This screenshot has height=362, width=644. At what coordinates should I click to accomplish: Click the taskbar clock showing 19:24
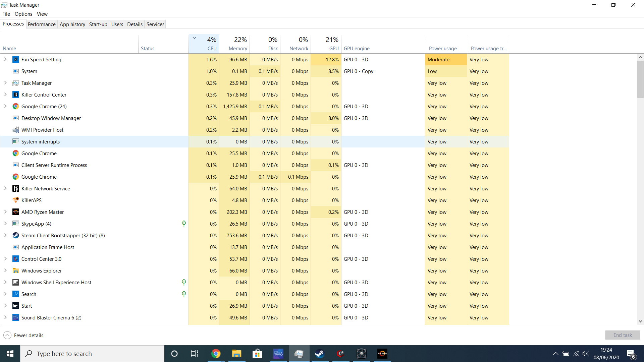pyautogui.click(x=606, y=354)
